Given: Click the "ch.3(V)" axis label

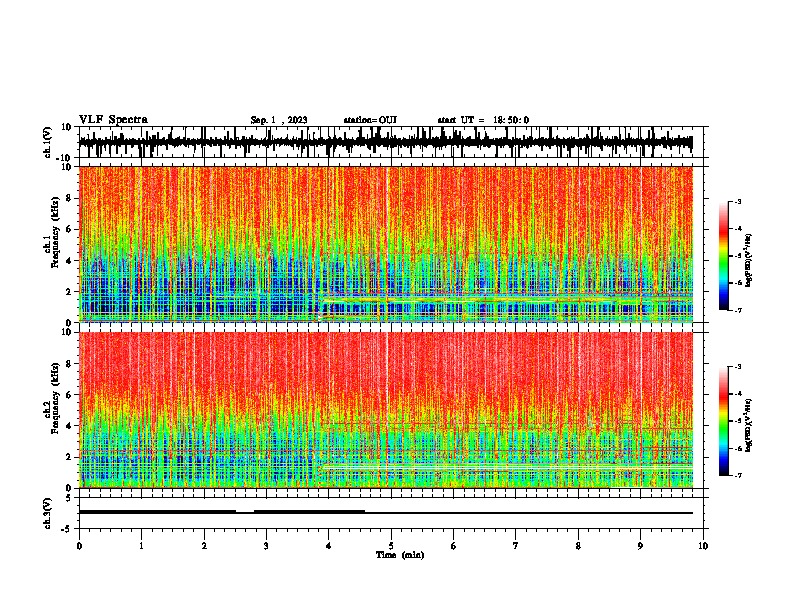Looking at the screenshot, I should coord(48,513).
